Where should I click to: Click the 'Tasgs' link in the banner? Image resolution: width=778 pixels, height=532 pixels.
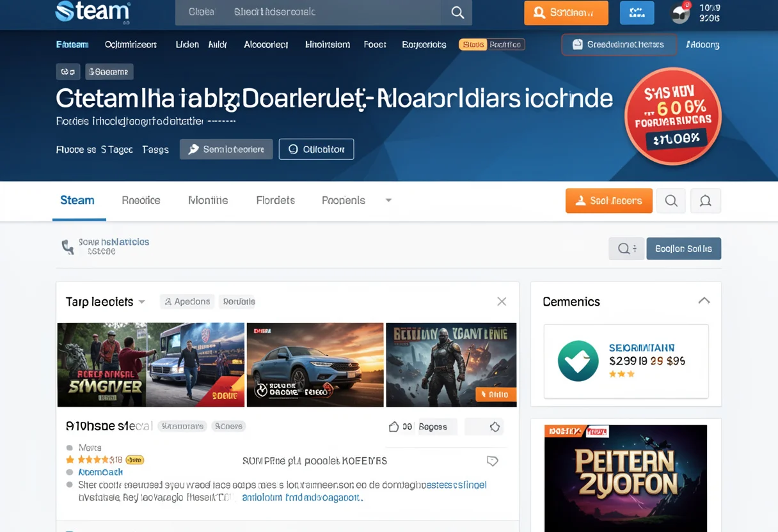(x=155, y=150)
